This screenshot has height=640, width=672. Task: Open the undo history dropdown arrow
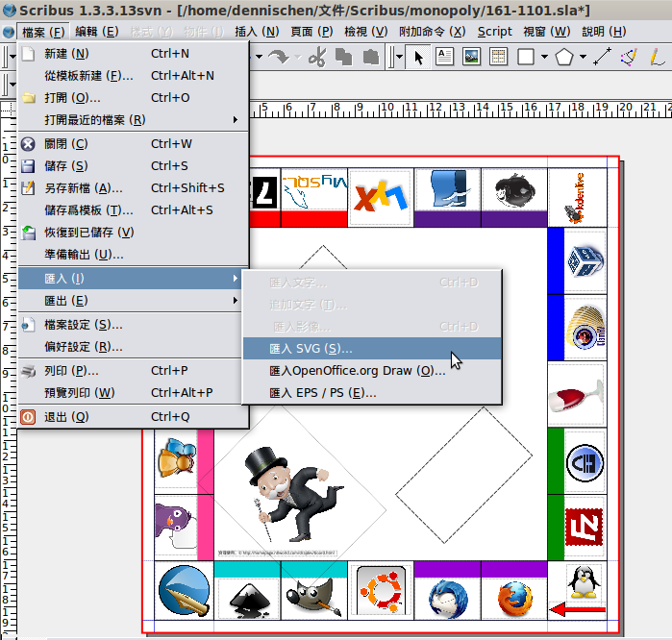pyautogui.click(x=260, y=57)
